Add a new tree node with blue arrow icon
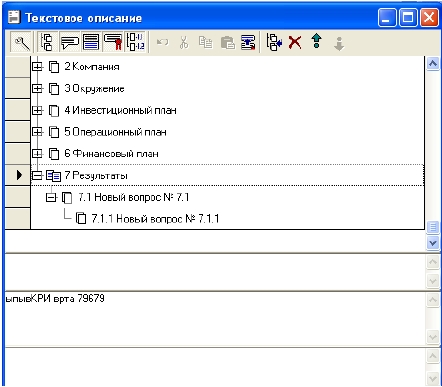Screen dimensions: 442x387 tap(274, 43)
